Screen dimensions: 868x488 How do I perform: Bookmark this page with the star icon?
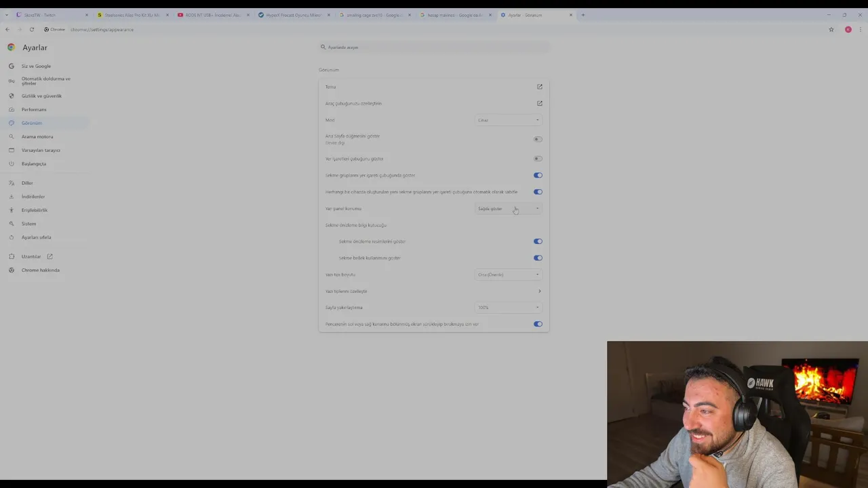pyautogui.click(x=831, y=29)
